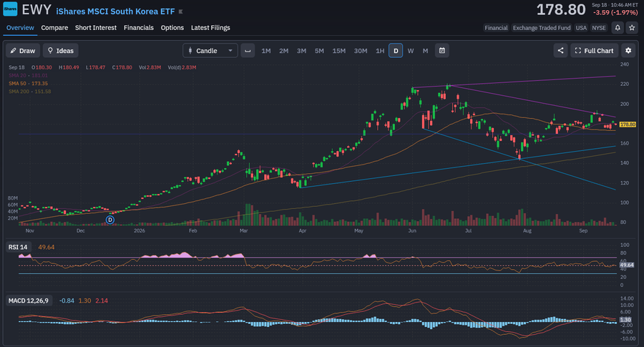Click the SMA 200 indicator label

point(29,92)
